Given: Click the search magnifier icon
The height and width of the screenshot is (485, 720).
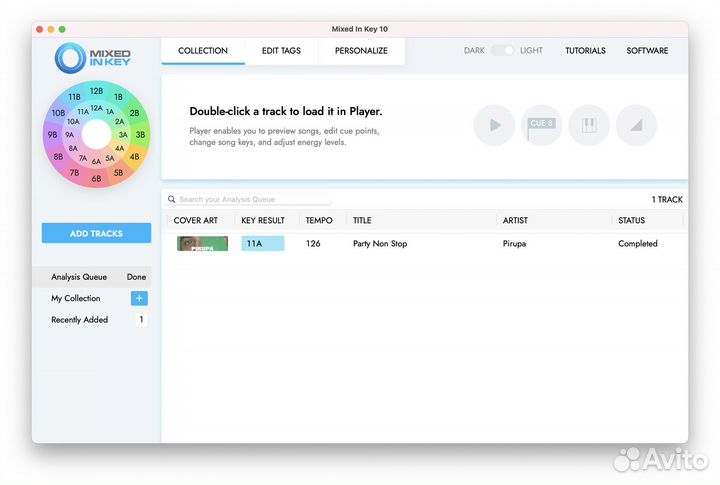Looking at the screenshot, I should coord(172,200).
